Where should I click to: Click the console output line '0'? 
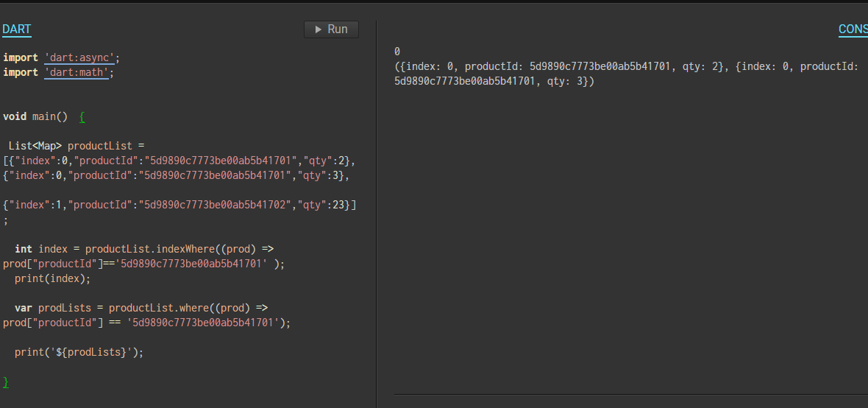pos(397,52)
